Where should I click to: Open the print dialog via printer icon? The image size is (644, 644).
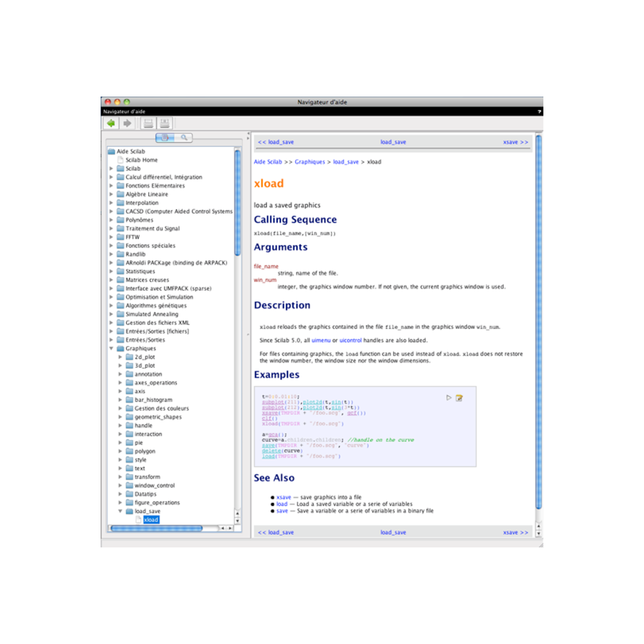tap(148, 123)
